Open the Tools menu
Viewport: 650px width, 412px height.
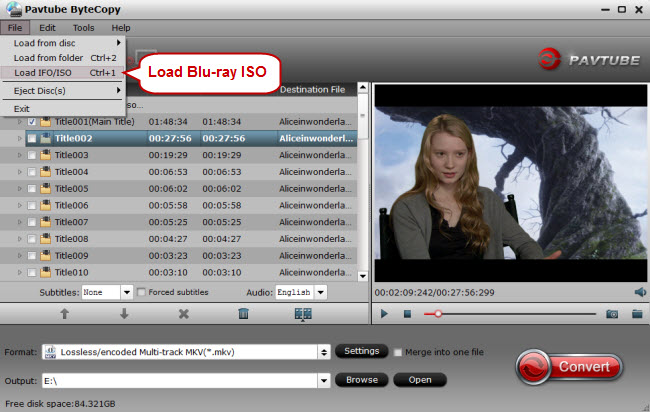(x=83, y=28)
